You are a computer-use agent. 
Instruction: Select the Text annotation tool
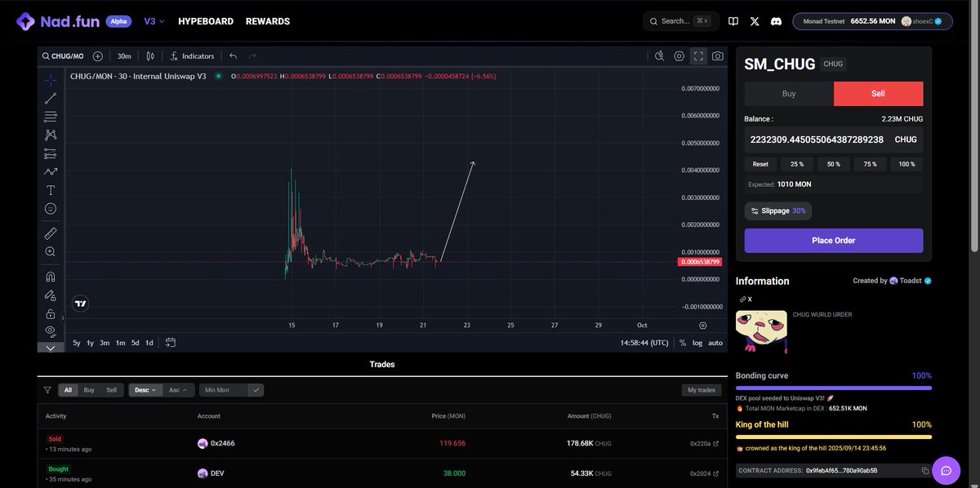tap(51, 190)
